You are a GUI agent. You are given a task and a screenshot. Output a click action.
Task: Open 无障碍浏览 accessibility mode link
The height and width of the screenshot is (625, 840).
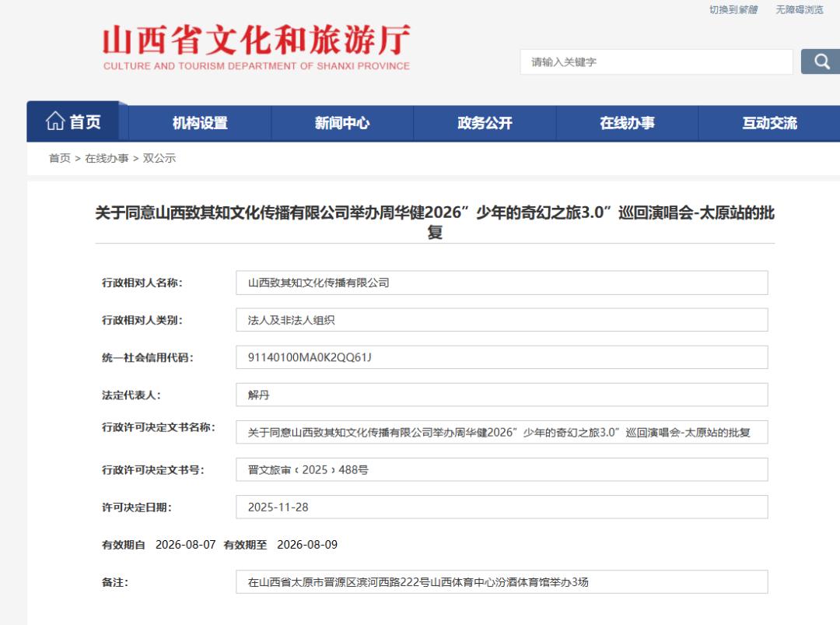799,10
